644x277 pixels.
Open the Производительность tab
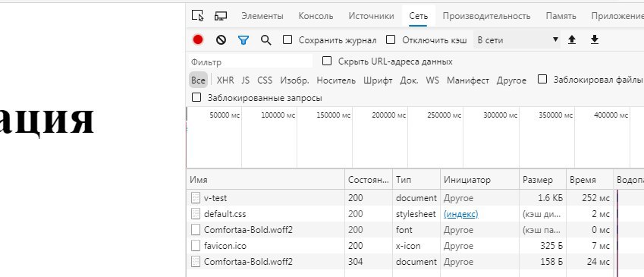pos(486,16)
